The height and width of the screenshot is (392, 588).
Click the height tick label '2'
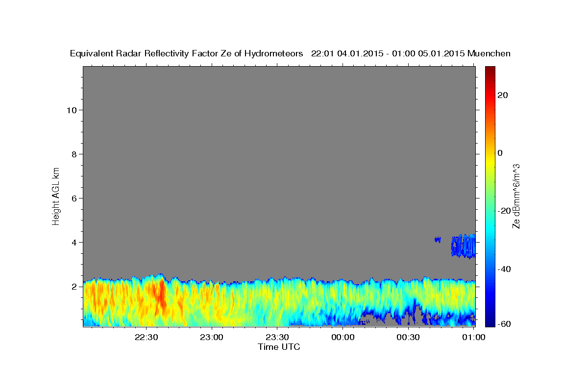pyautogui.click(x=73, y=286)
